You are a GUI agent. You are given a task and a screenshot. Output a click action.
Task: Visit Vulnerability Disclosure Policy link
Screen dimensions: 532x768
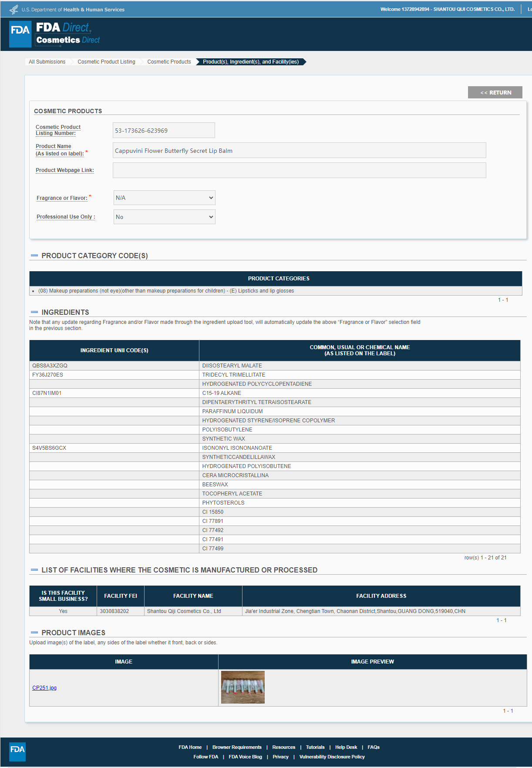pos(332,757)
